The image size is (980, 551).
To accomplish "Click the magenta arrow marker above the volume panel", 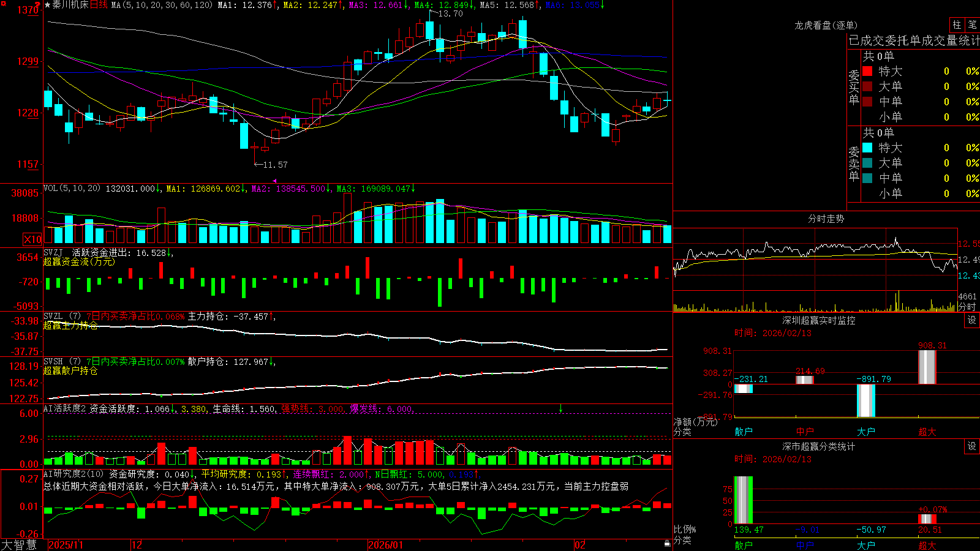I will [x=275, y=181].
